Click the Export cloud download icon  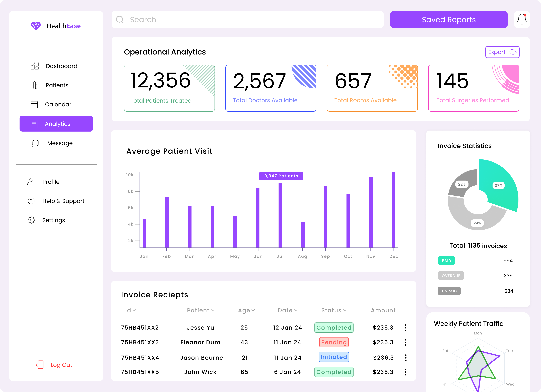pos(513,52)
